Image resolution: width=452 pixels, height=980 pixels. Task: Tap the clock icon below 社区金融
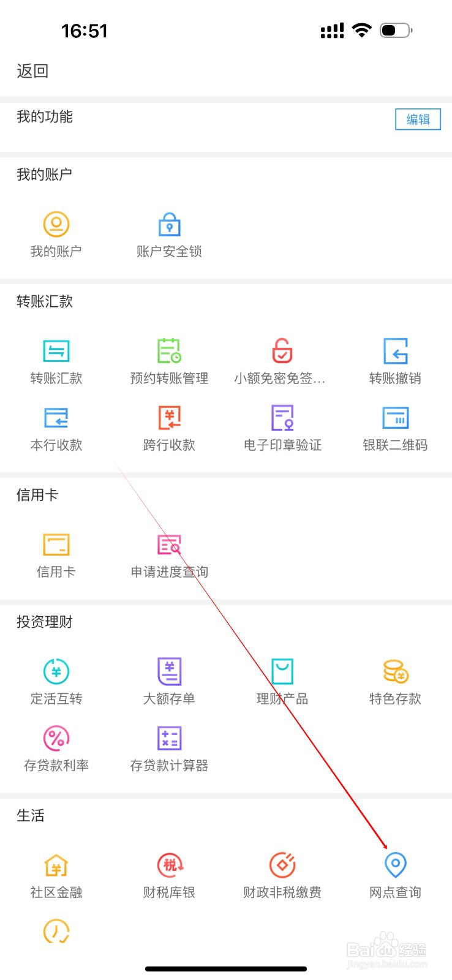click(56, 931)
